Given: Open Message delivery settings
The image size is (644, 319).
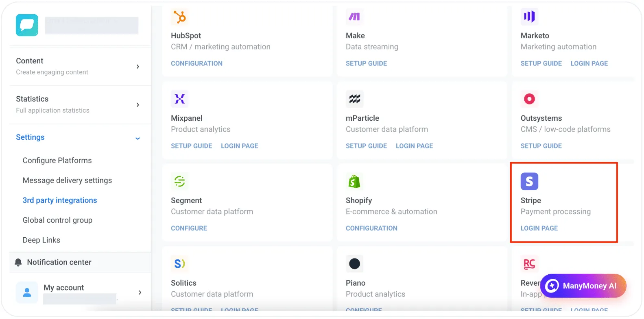Looking at the screenshot, I should [67, 180].
